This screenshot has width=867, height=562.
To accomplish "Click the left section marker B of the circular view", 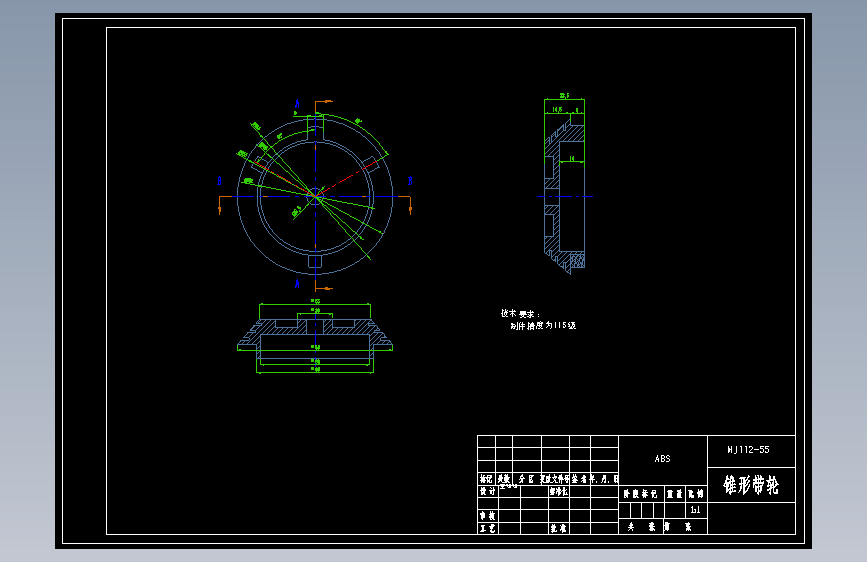I will click(220, 181).
